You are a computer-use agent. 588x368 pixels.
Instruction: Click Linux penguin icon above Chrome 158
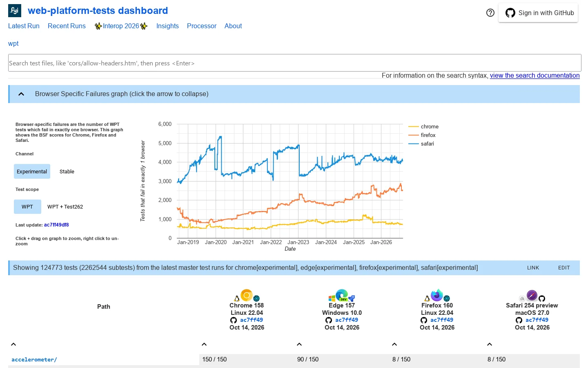point(237,298)
